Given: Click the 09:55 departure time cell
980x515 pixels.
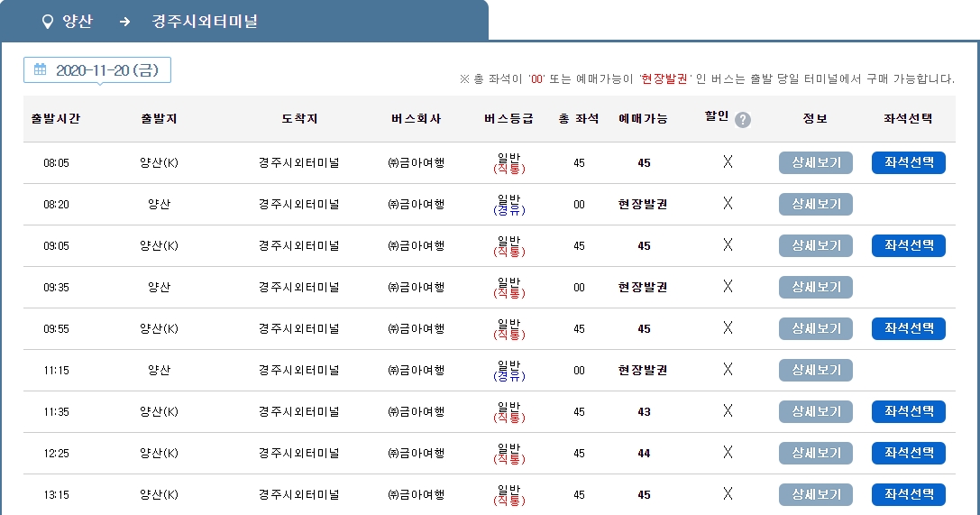Looking at the screenshot, I should [56, 328].
